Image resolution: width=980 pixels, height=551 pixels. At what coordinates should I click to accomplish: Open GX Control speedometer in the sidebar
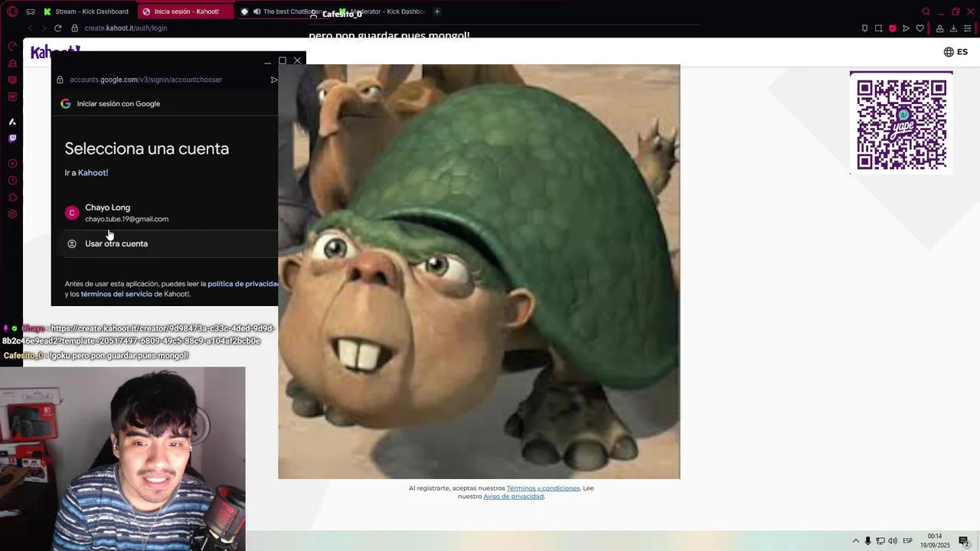[12, 46]
